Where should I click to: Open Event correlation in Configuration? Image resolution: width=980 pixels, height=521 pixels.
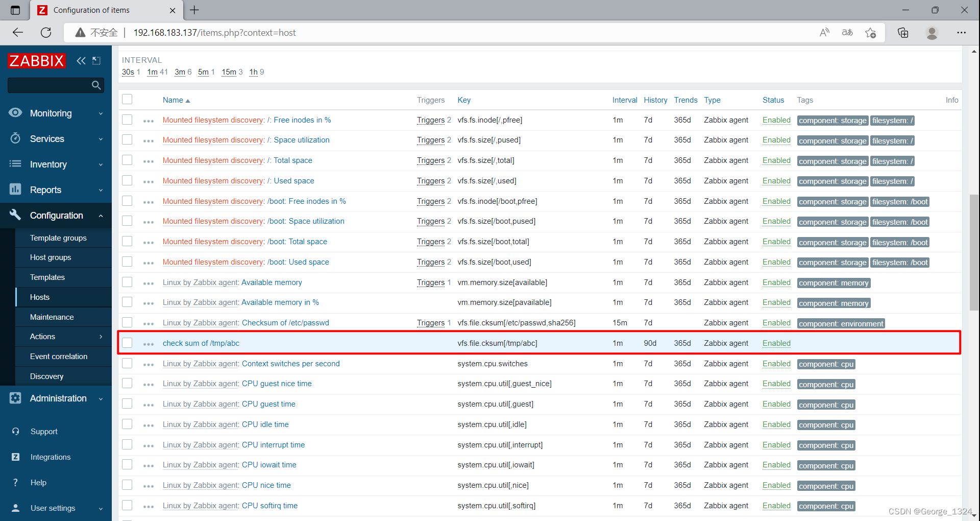click(x=59, y=357)
